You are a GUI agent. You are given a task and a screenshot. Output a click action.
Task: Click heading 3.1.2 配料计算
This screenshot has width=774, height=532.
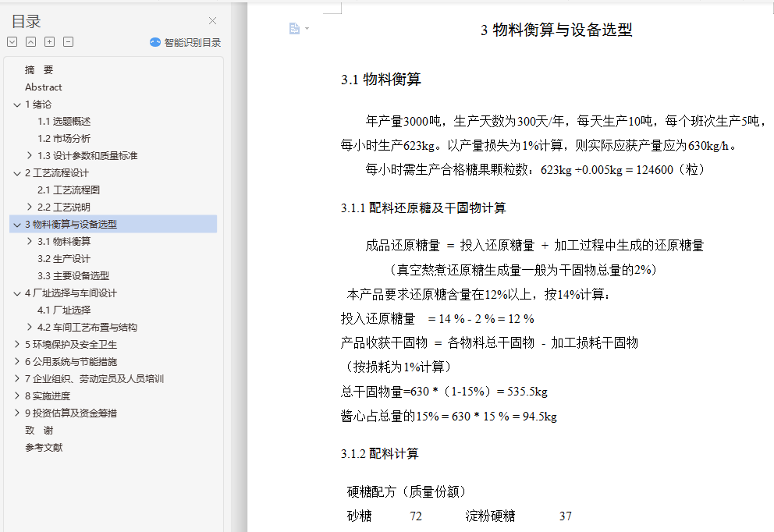pyautogui.click(x=380, y=453)
